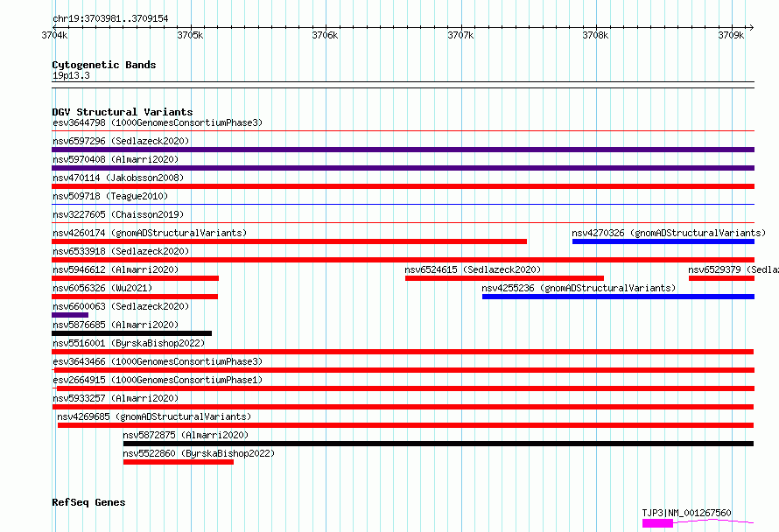Select the red bar under nsv4269685

point(405,425)
